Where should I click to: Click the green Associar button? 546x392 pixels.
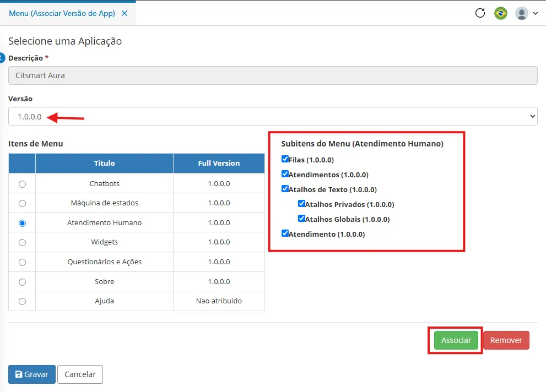[456, 340]
